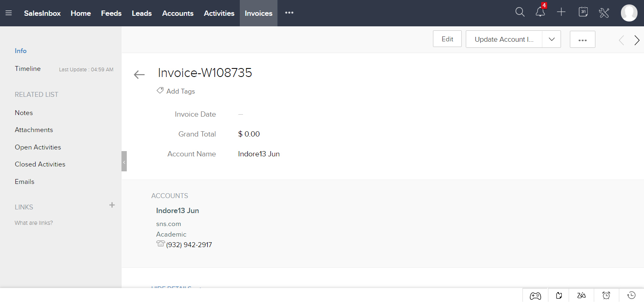Open the setup tools icon
The width and height of the screenshot is (644, 303).
click(x=604, y=13)
